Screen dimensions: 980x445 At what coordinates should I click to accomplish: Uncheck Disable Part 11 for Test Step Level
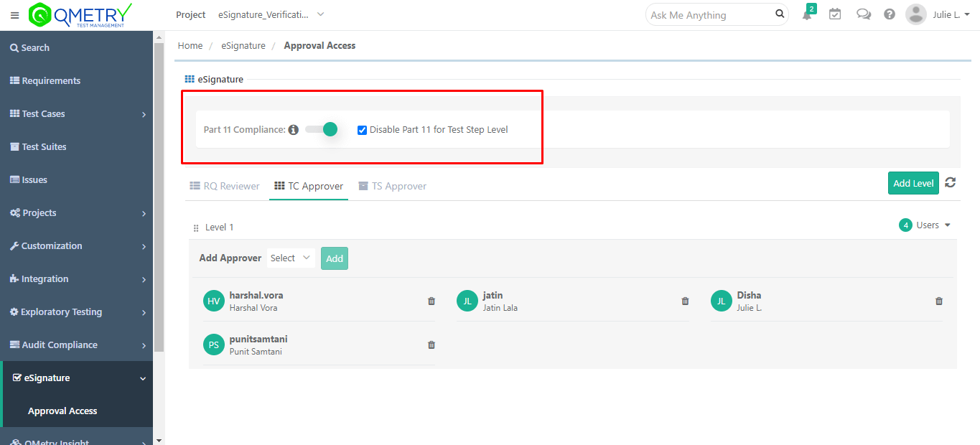pos(363,130)
